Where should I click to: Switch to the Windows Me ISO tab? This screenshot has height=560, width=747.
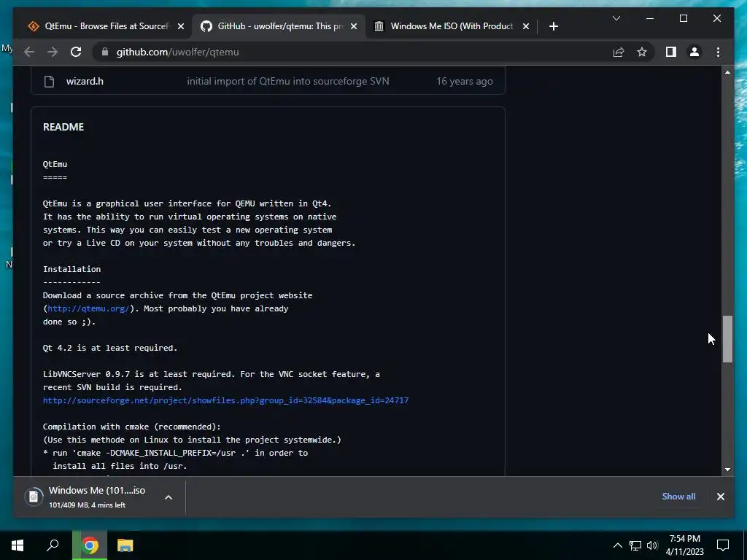click(451, 26)
